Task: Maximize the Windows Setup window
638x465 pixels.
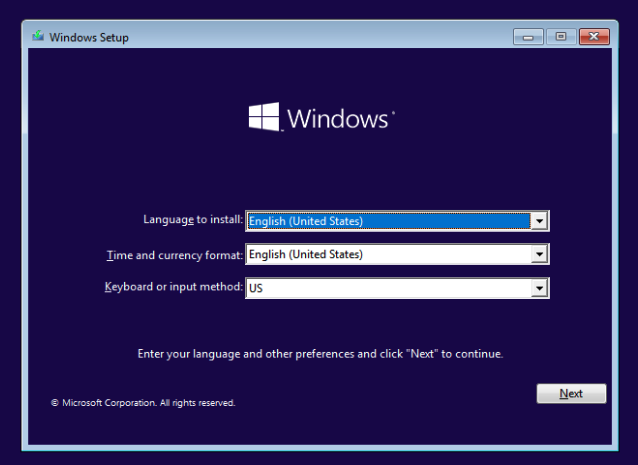Action: 561,37
